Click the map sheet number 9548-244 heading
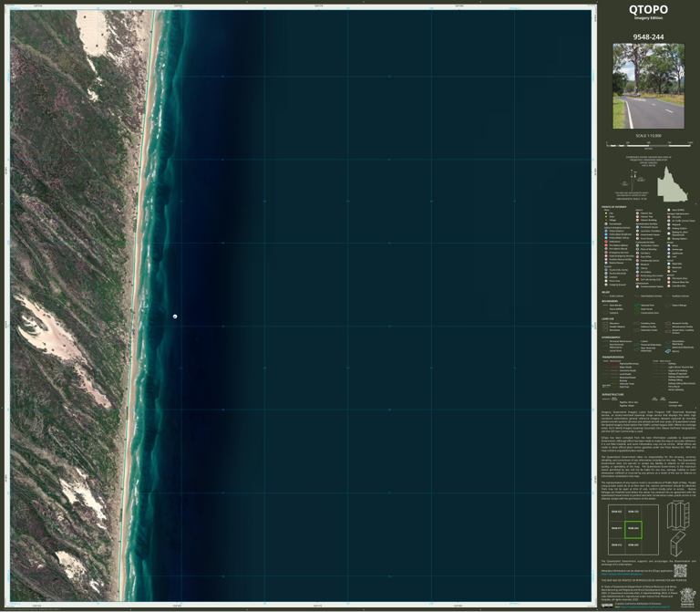 (648, 37)
